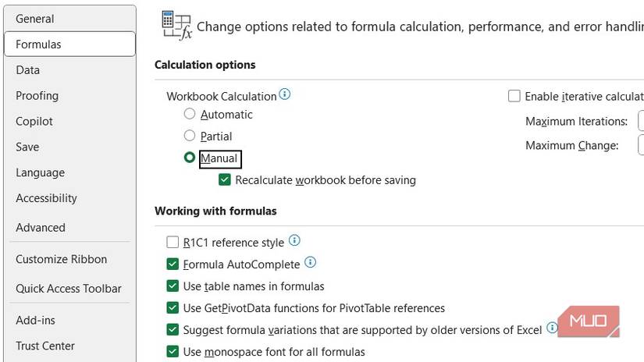Image resolution: width=644 pixels, height=362 pixels.
Task: Open the Customize Ribbon section
Action: (x=61, y=259)
